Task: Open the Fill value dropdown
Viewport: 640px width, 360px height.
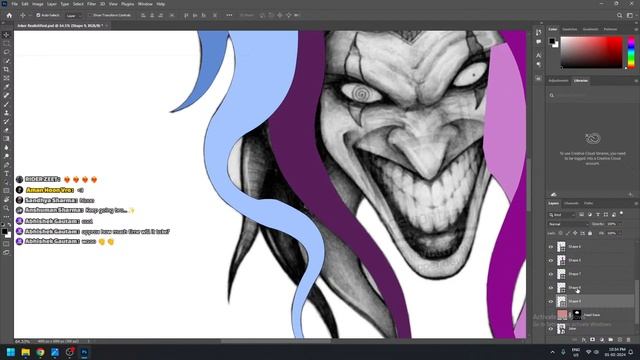Action: (620, 233)
